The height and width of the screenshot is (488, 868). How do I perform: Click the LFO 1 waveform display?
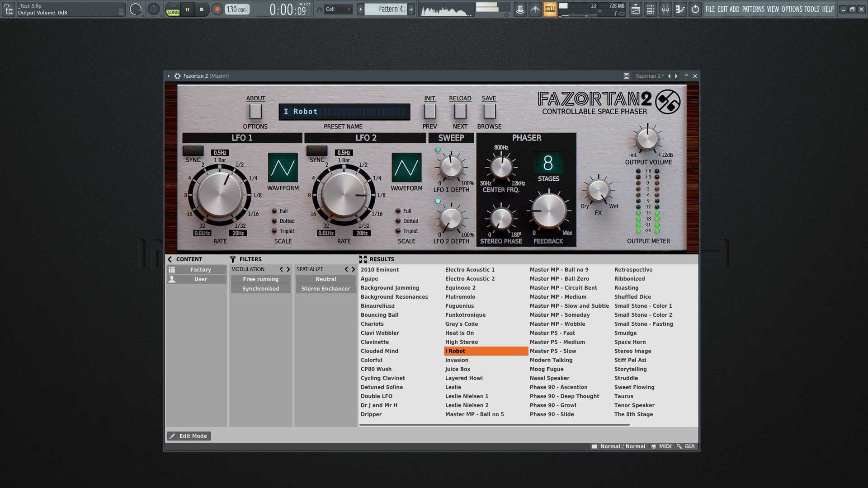pos(283,168)
